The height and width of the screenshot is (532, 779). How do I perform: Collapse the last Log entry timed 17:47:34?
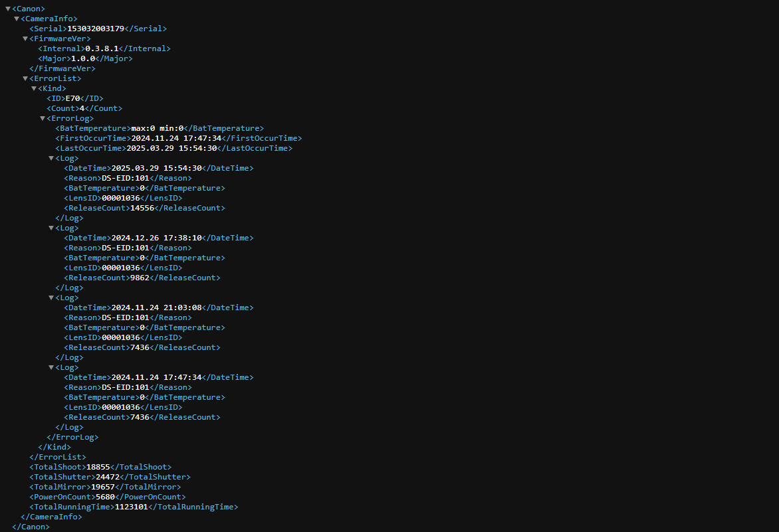click(51, 368)
